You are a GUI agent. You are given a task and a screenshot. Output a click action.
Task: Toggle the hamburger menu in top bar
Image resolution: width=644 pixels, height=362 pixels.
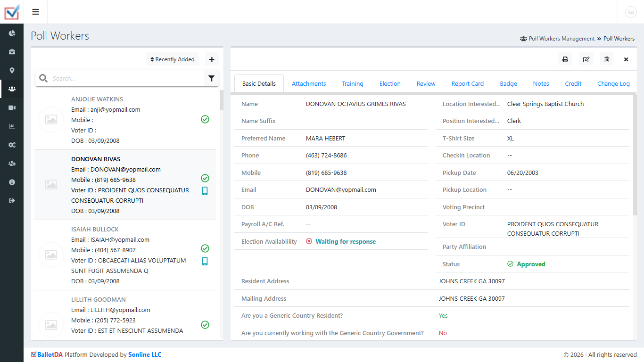click(x=35, y=12)
